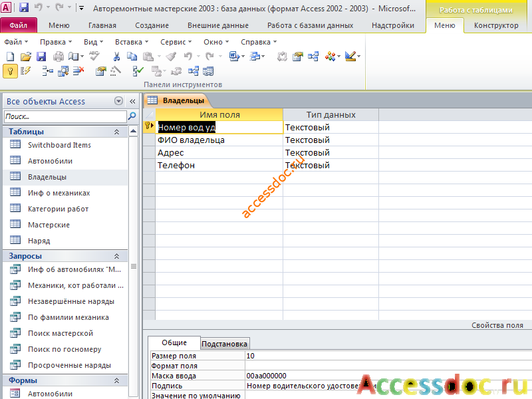Click the Insert Rows icon
Screen dimensions: 532x399
(x=47, y=71)
